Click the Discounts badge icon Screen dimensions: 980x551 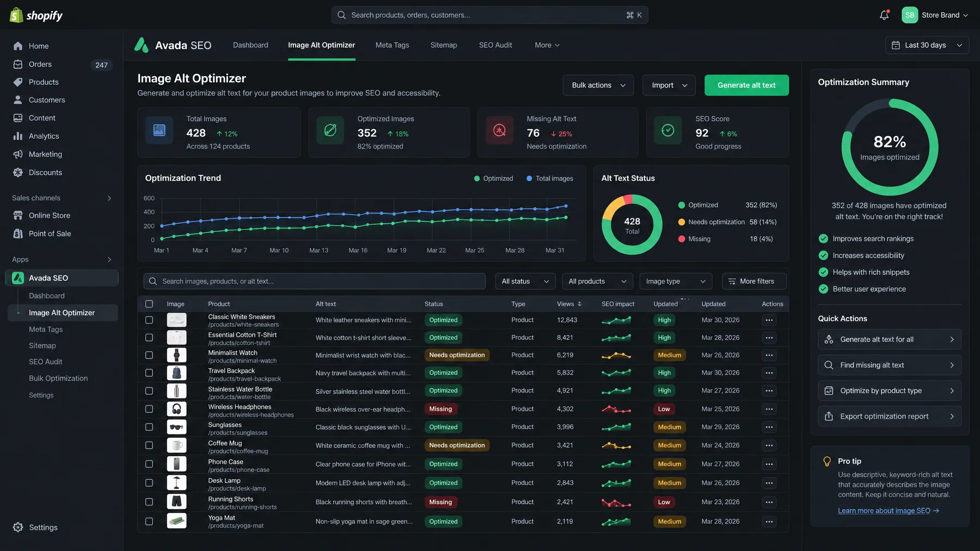click(x=18, y=173)
